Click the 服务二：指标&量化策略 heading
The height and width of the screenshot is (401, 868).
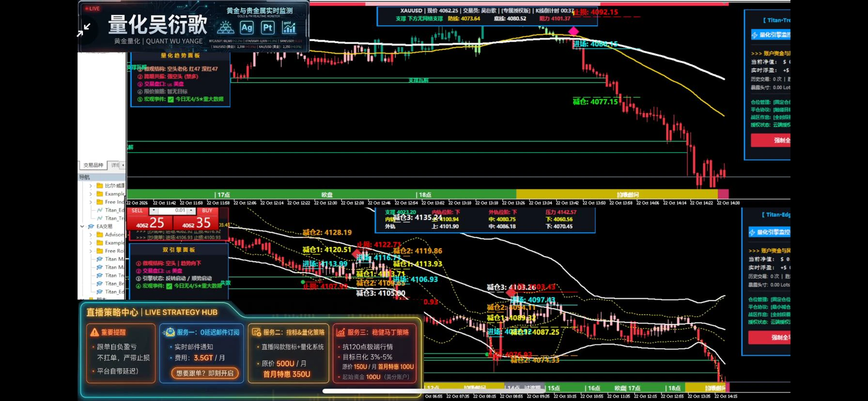point(294,332)
